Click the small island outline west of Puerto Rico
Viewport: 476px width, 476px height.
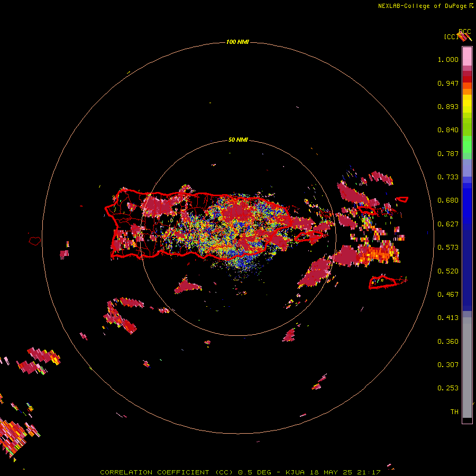point(35,241)
